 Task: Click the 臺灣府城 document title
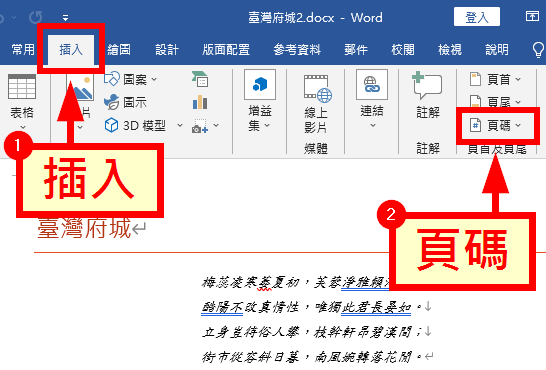pos(84,228)
